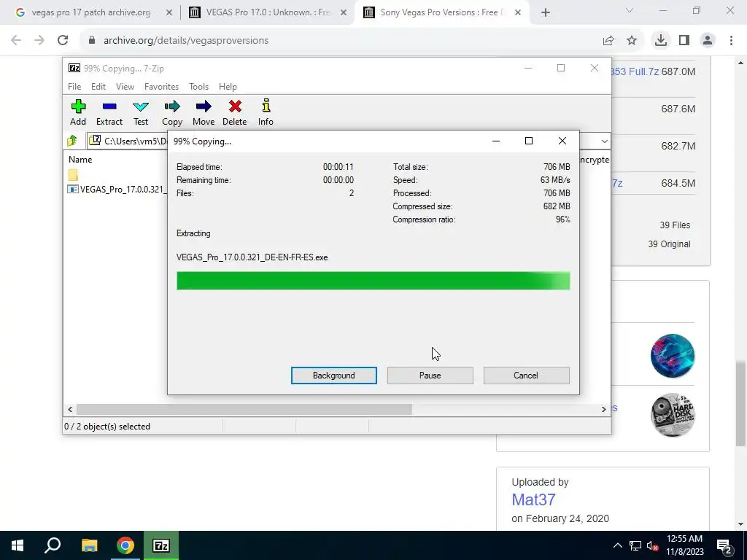Click the 7-Zip path address field
747x560 pixels.
(x=128, y=141)
